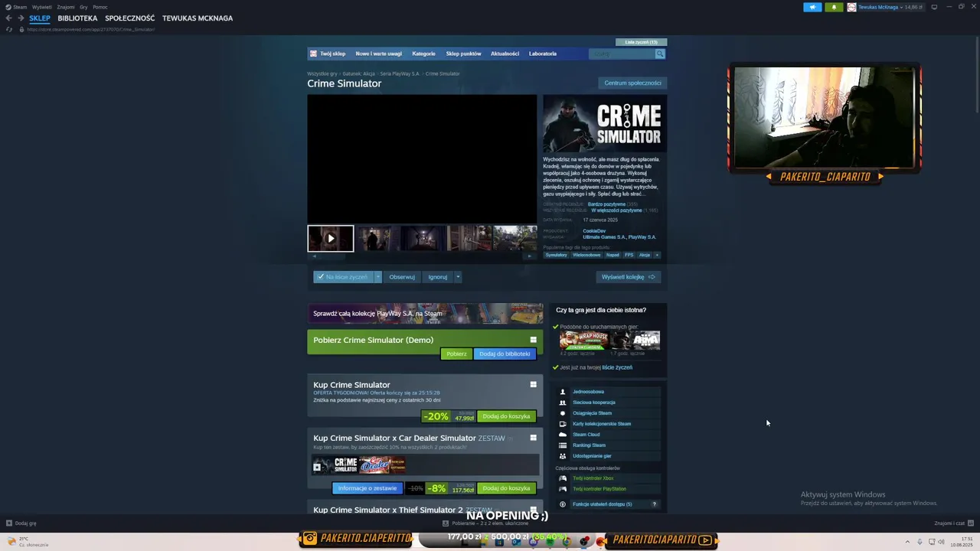Open the Nowe i warte uwagi menu
Screen dimensions: 980x551
click(x=378, y=54)
